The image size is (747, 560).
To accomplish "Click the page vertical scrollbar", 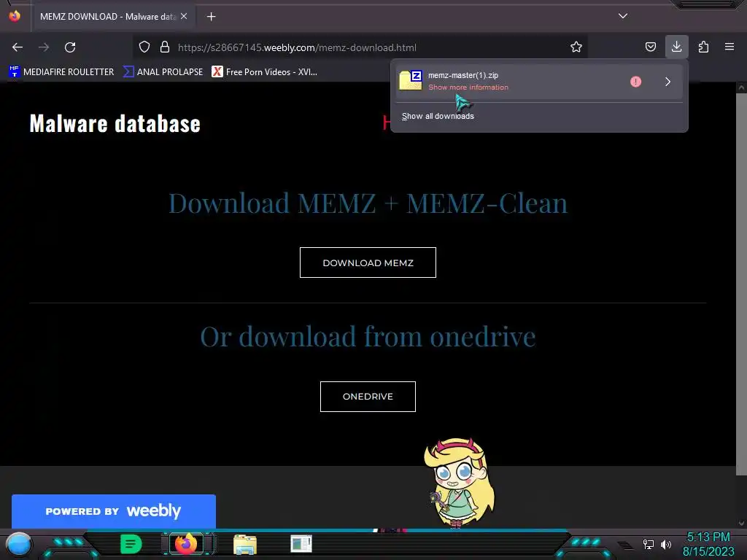I will [x=741, y=284].
